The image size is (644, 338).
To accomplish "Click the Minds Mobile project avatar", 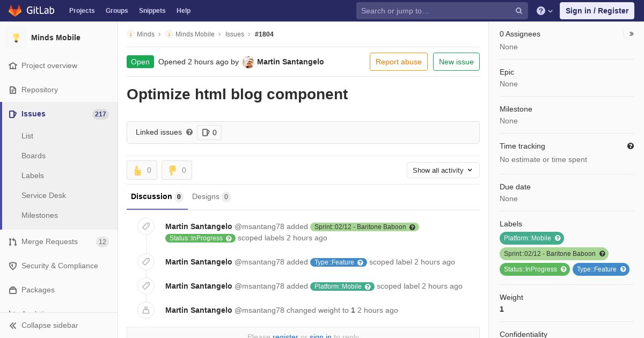I will tap(16, 38).
